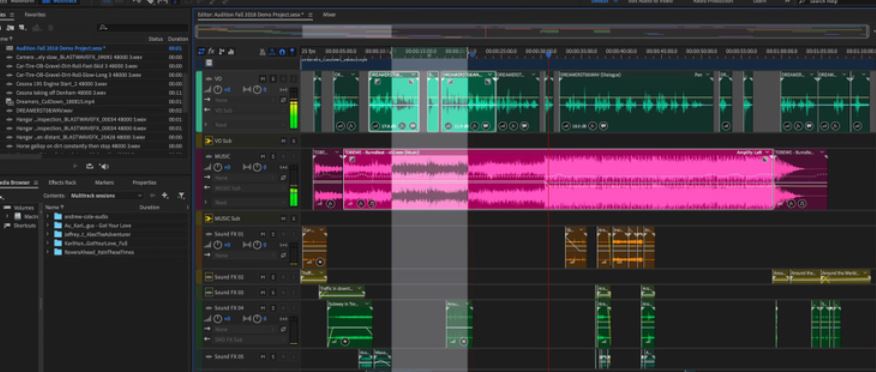This screenshot has height=372, width=876.
Task: Click the Shortcuts item in Media Browser
Action: (x=25, y=225)
